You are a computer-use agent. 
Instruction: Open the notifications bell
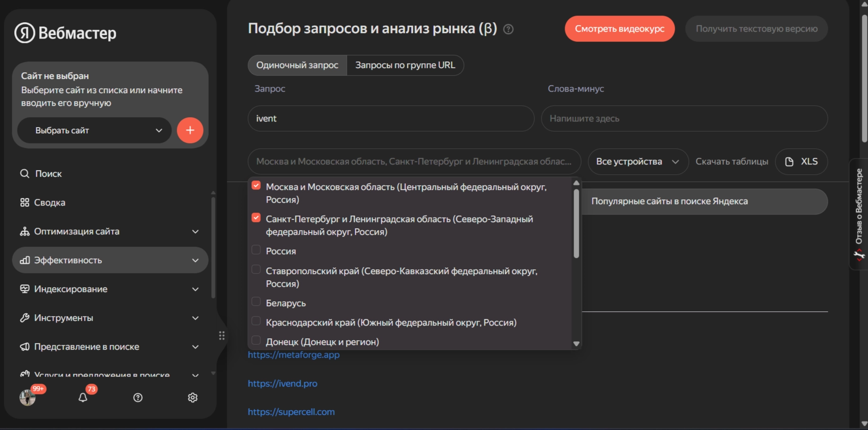tap(83, 397)
